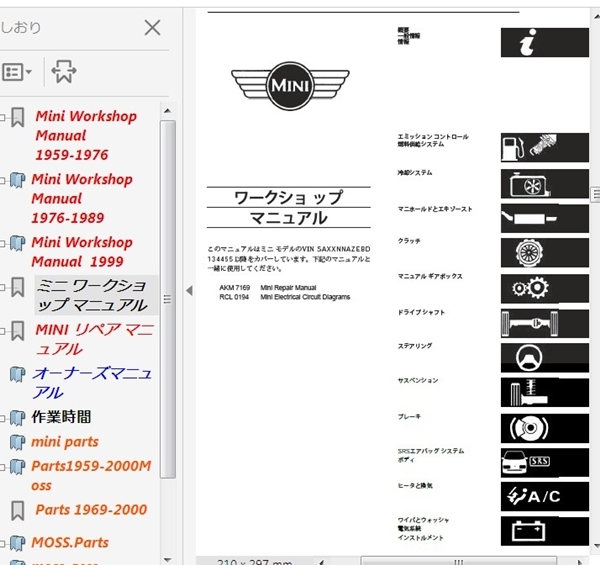
Task: Open the Parts1959-2000Moss bookmark
Action: tap(91, 475)
